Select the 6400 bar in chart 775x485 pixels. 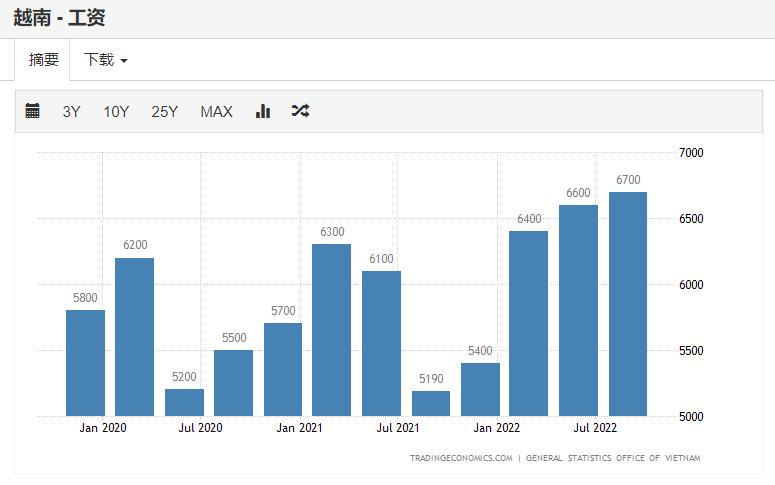coord(528,323)
